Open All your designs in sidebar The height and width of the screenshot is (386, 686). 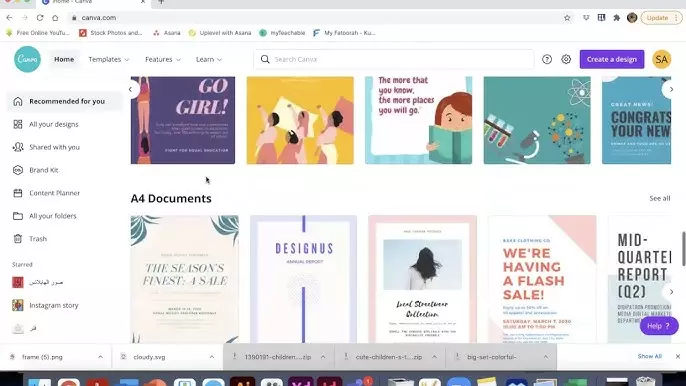pyautogui.click(x=64, y=124)
